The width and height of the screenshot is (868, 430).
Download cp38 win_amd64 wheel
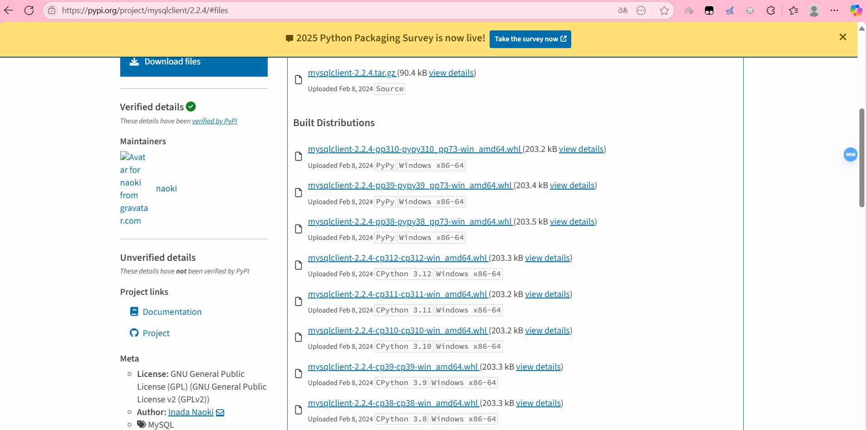tap(393, 403)
